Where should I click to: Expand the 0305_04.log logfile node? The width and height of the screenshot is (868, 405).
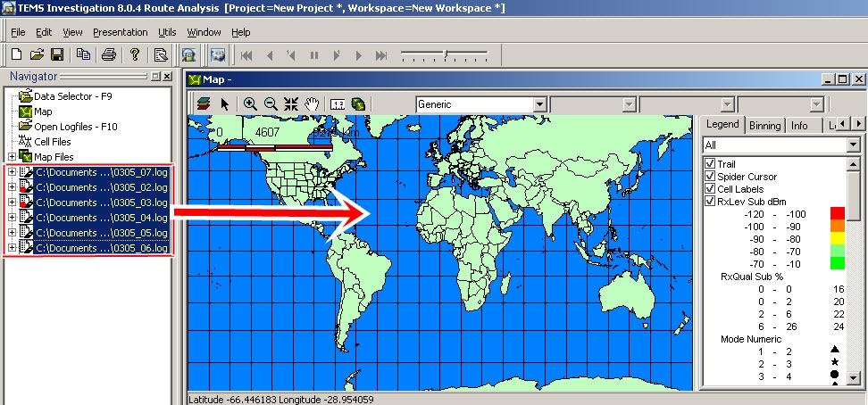coord(13,218)
